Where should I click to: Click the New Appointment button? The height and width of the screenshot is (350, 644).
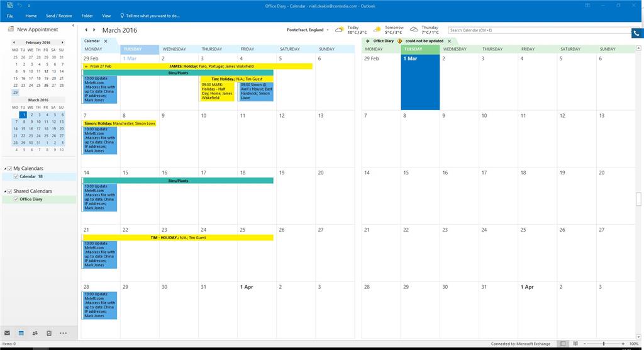33,29
